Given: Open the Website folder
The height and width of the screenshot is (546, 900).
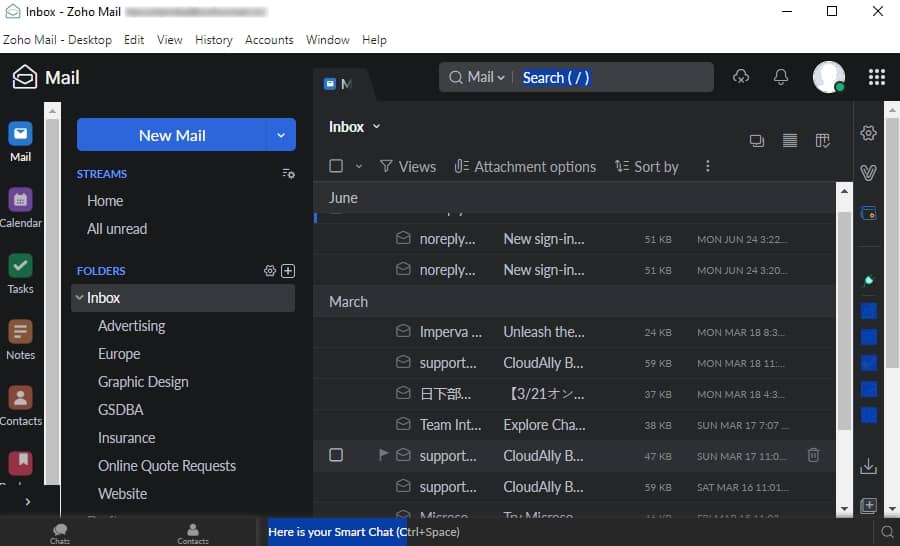Looking at the screenshot, I should [x=122, y=494].
